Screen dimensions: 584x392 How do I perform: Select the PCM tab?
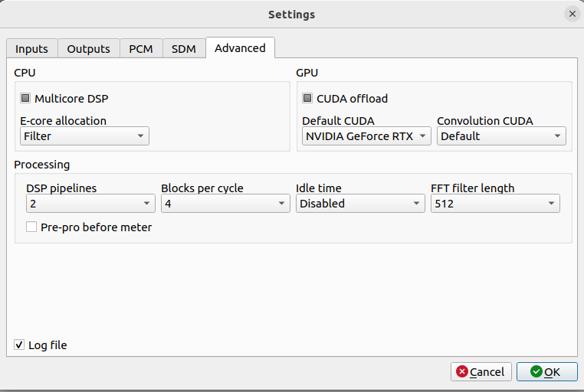[140, 49]
